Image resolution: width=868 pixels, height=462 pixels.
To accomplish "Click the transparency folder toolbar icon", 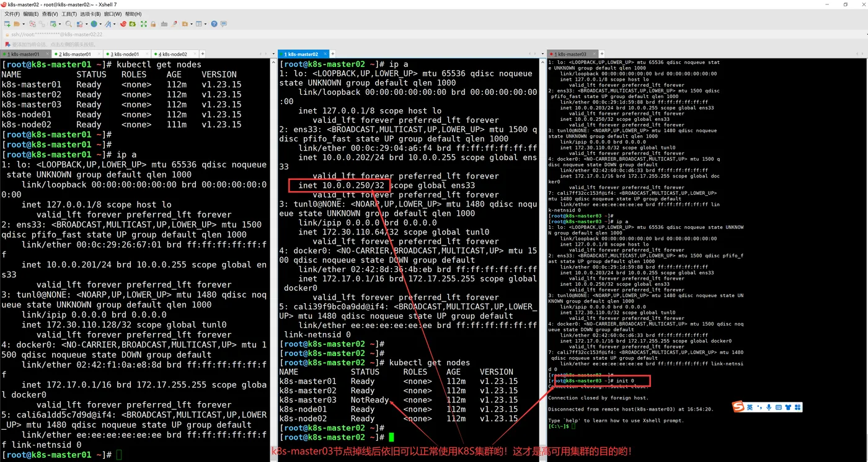I will 185,24.
